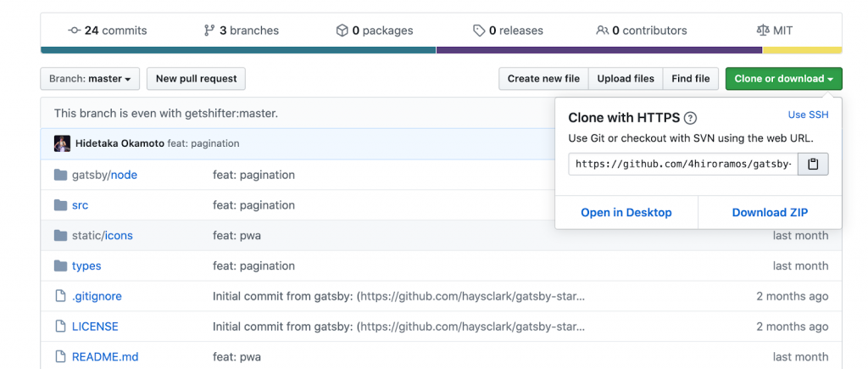Image resolution: width=868 pixels, height=369 pixels.
Task: Click folder icon for static/icons
Action: click(60, 236)
